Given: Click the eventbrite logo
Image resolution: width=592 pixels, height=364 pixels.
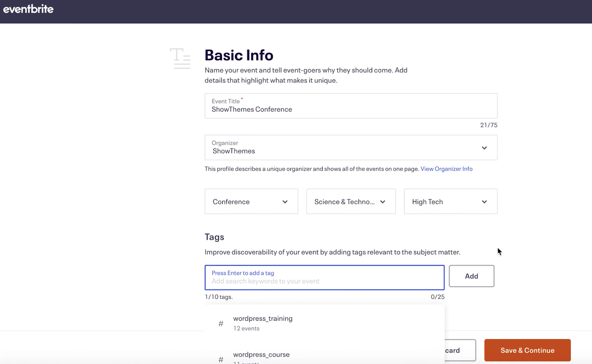Looking at the screenshot, I should click(28, 9).
